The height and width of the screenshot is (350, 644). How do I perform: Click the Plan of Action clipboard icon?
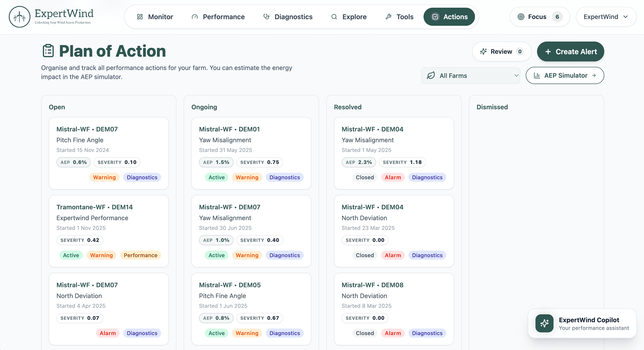pos(48,51)
